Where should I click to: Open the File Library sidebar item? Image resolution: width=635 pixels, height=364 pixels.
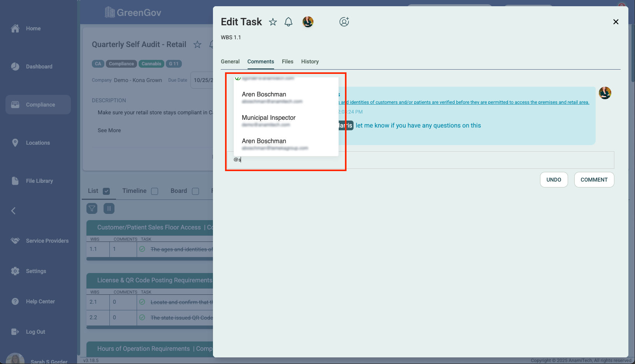[x=39, y=181]
